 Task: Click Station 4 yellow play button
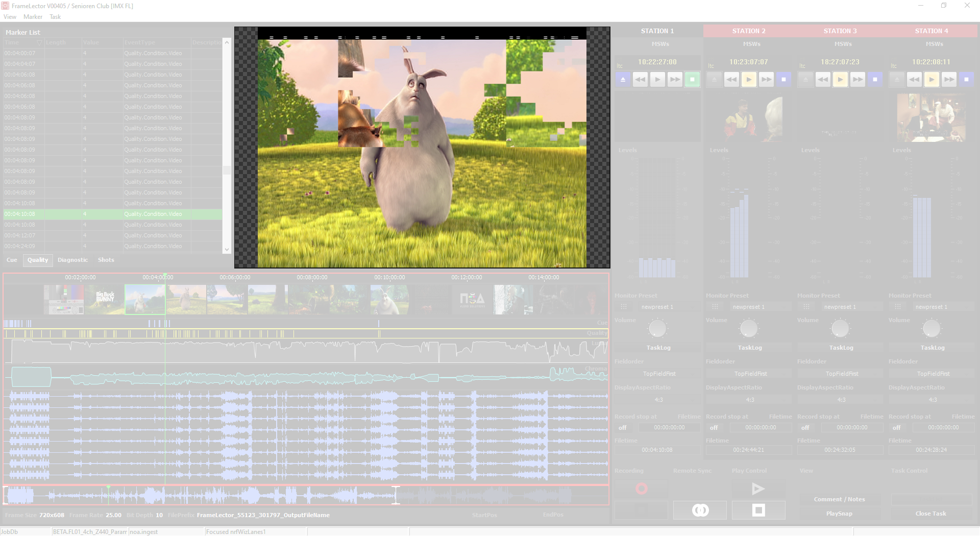(932, 80)
